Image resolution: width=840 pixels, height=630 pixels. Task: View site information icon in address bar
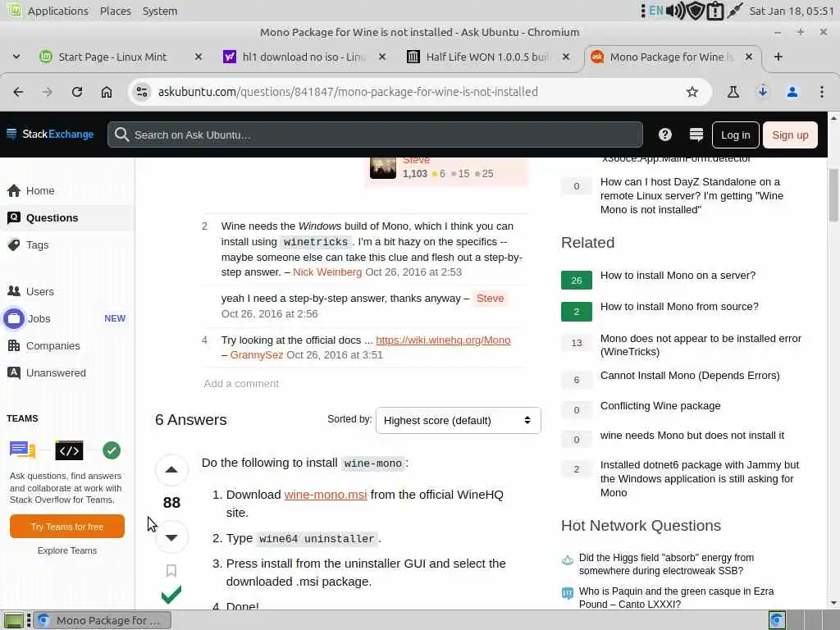pos(142,92)
